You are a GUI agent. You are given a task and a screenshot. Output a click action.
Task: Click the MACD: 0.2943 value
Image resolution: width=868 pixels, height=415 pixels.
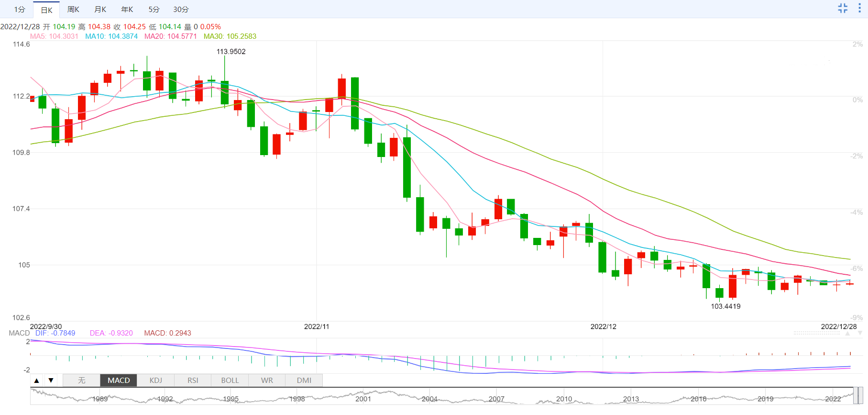click(168, 333)
